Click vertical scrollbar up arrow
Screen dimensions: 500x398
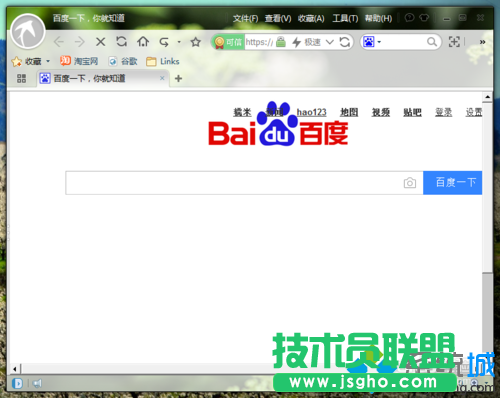488,97
